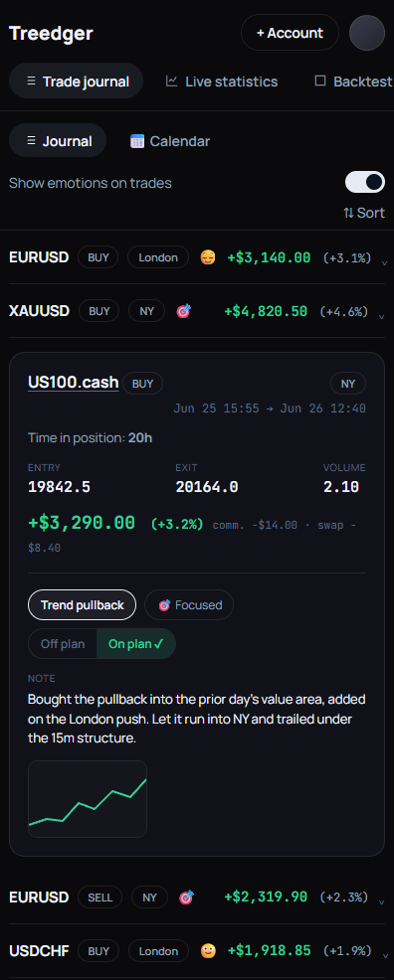394x980 pixels.
Task: Open the Backtest tab
Action: (x=354, y=82)
